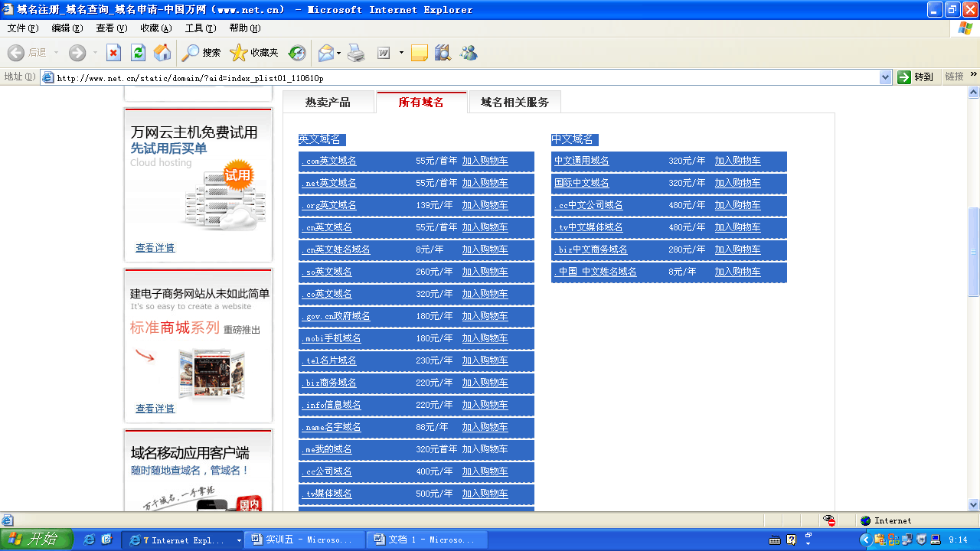This screenshot has width=980, height=551.
Task: Open the History icon in toolbar
Action: click(x=297, y=53)
